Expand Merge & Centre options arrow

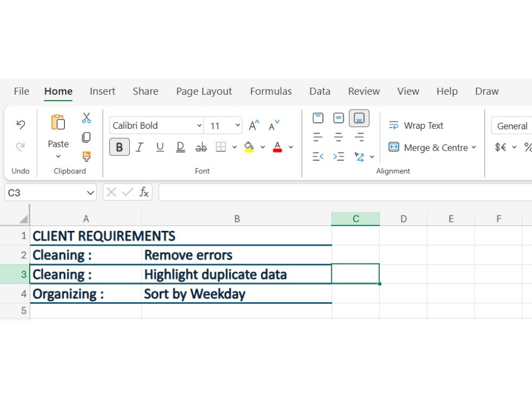click(473, 147)
